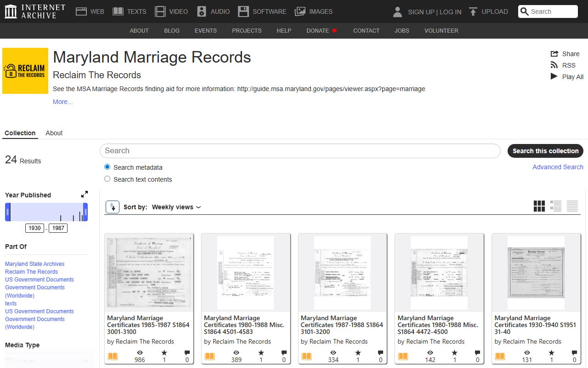Open the Video film icon
This screenshot has width=588, height=368.
pos(160,11)
